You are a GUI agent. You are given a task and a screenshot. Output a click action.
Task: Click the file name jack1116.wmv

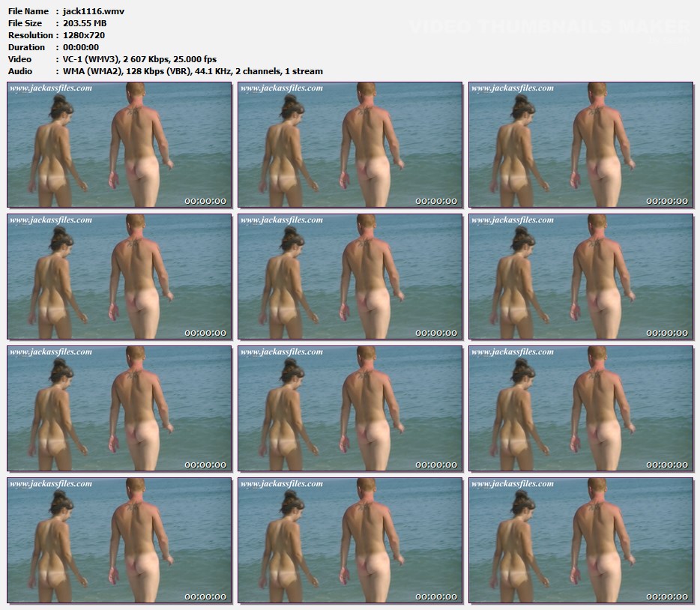point(88,11)
